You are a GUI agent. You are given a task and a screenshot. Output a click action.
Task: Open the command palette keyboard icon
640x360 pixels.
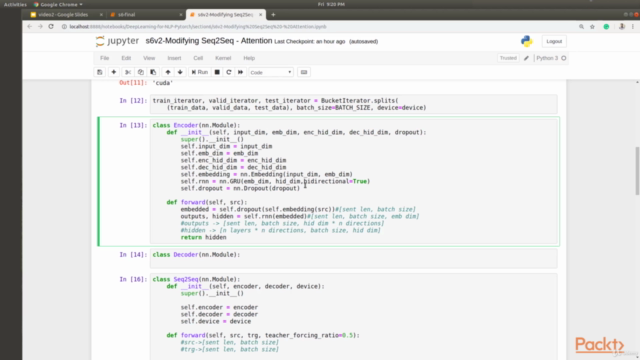304,72
